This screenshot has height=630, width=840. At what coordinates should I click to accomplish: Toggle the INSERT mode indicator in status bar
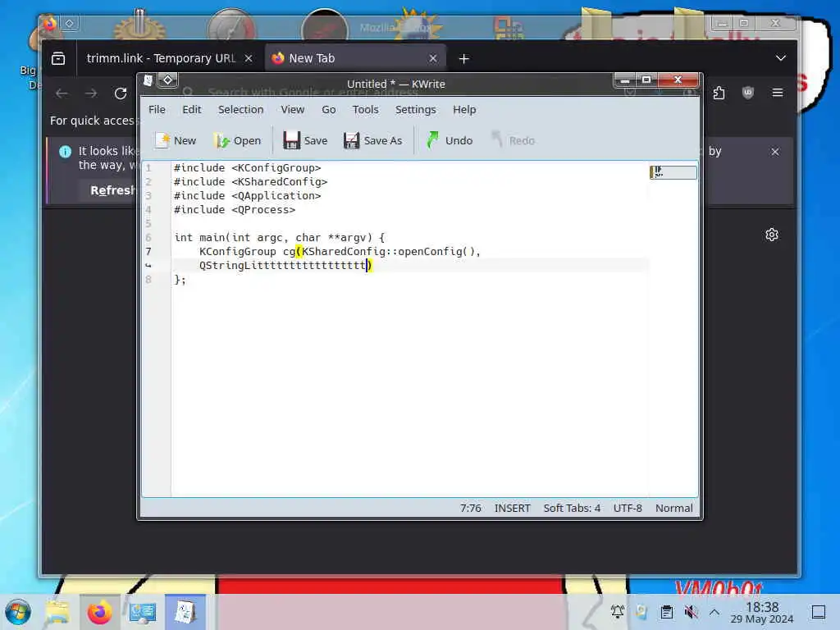click(x=512, y=508)
